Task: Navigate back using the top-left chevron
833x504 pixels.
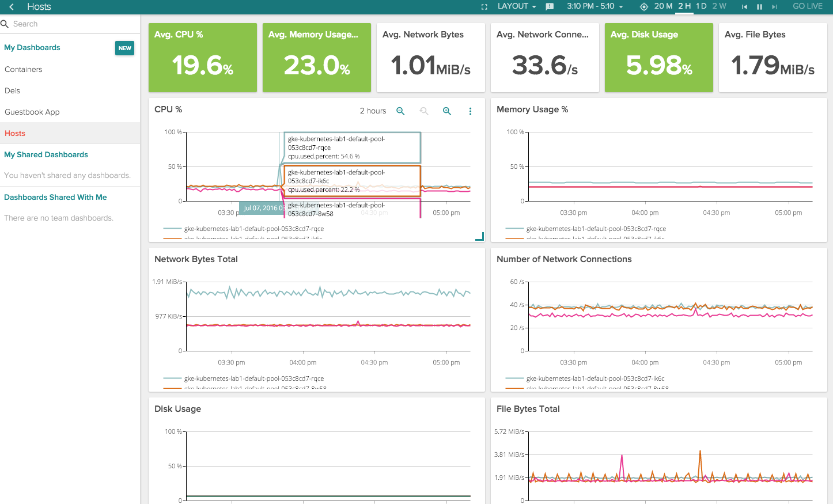Action: tap(10, 6)
